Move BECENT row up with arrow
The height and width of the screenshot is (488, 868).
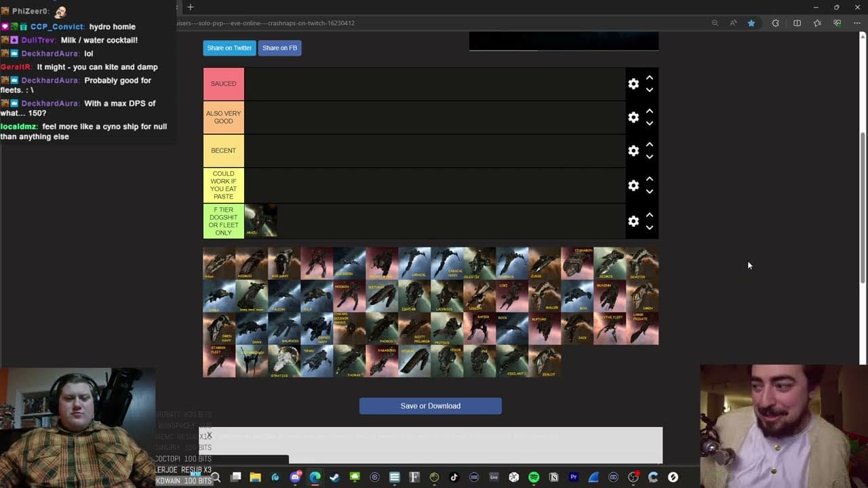click(x=650, y=144)
